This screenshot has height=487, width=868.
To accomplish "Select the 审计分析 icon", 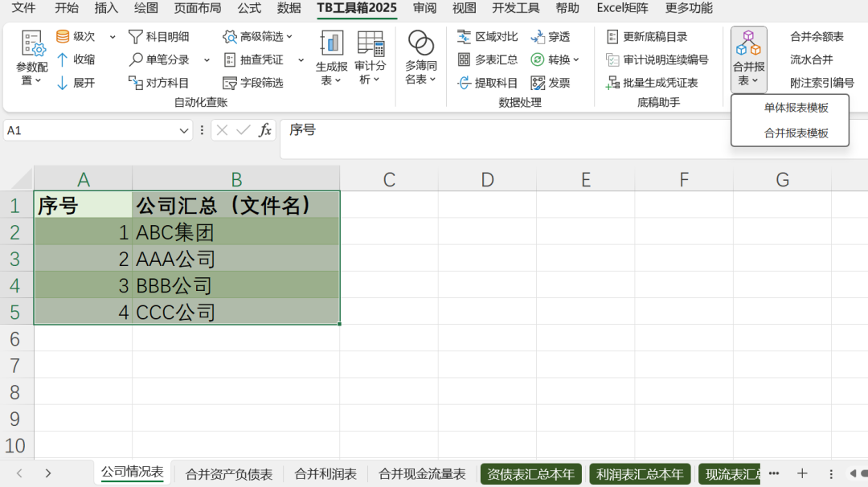I will pyautogui.click(x=371, y=58).
